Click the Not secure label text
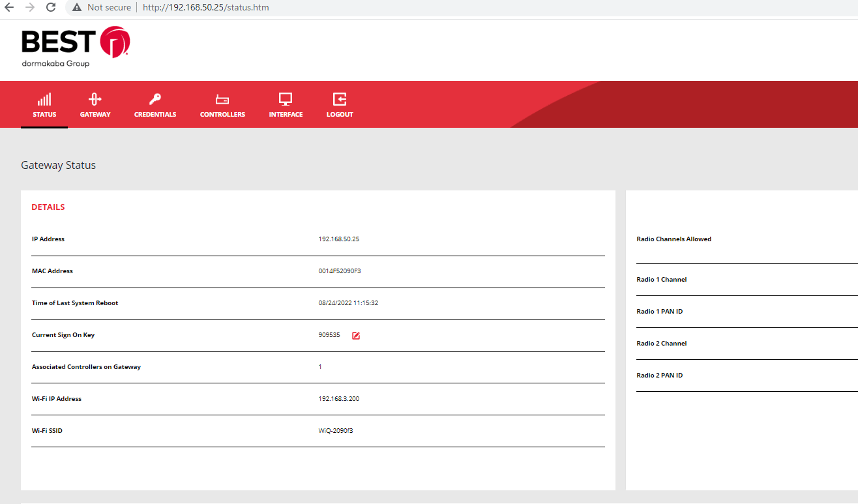Screen dimensions: 858x504 108,7
